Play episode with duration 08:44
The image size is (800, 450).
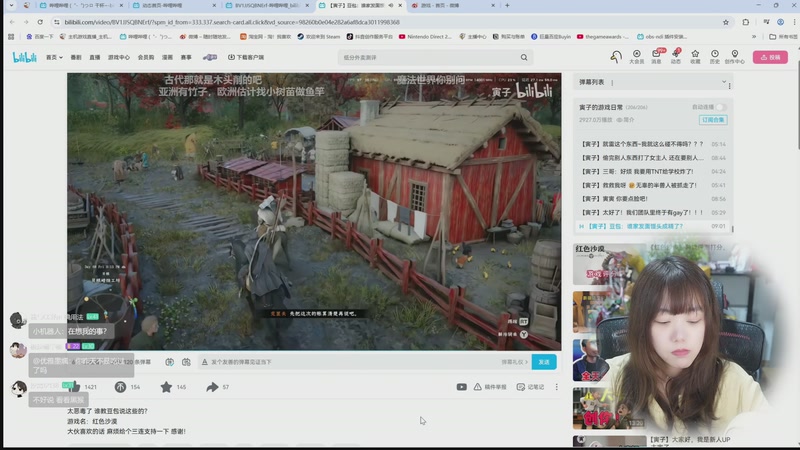point(654,158)
